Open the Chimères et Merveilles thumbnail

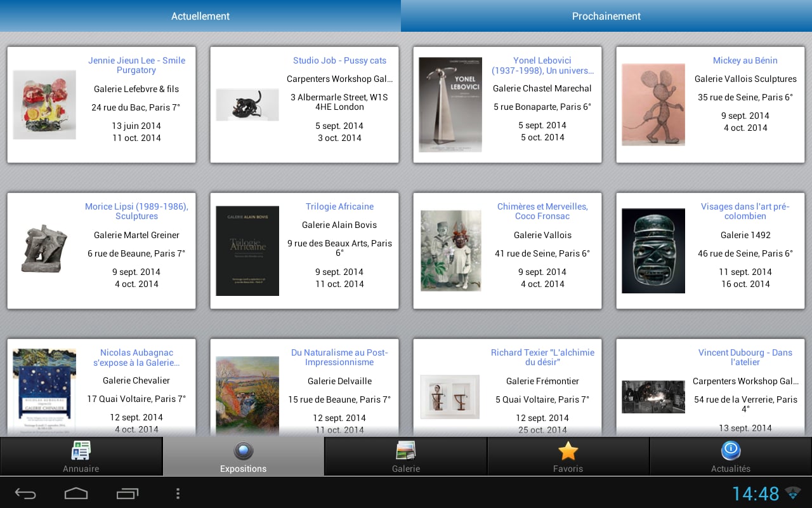(451, 251)
